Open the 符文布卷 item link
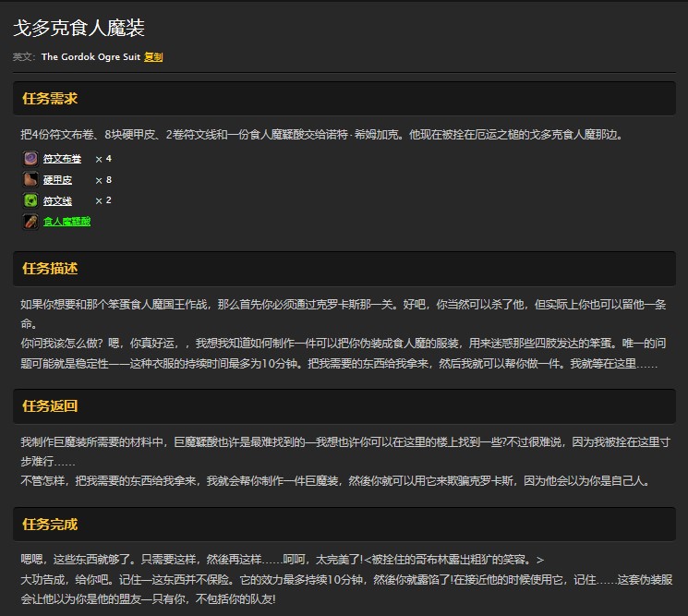This screenshot has height=616, width=688. click(62, 159)
